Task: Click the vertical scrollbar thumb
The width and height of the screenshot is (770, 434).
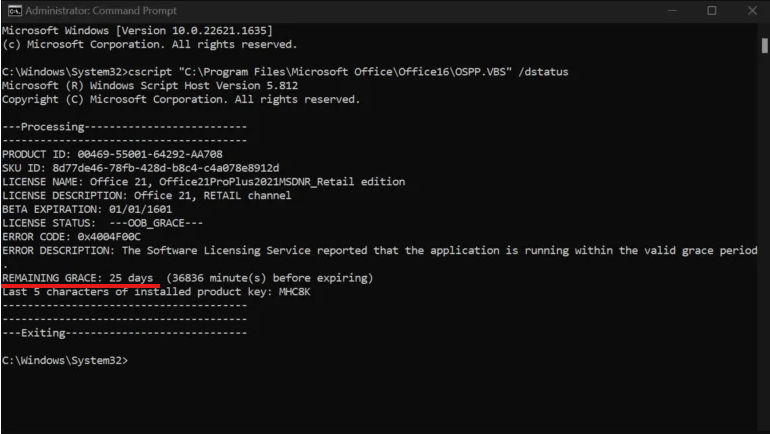Action: pos(765,46)
